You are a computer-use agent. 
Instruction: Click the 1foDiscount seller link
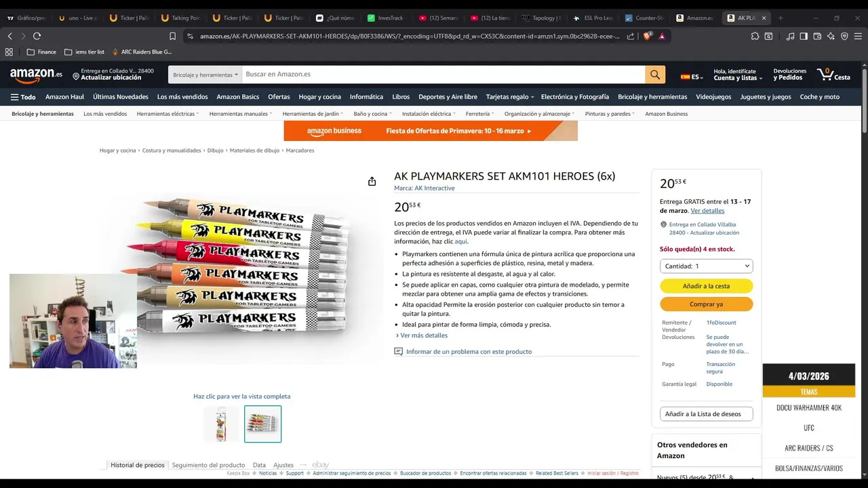[x=721, y=323]
